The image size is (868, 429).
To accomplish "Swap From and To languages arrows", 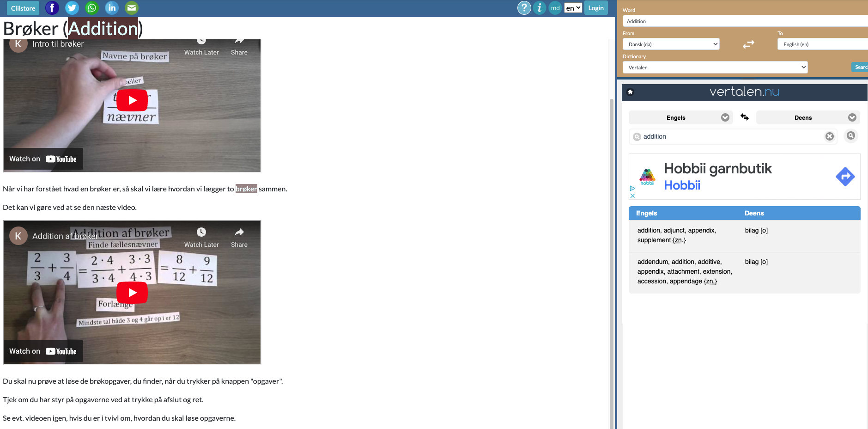I will pyautogui.click(x=748, y=44).
